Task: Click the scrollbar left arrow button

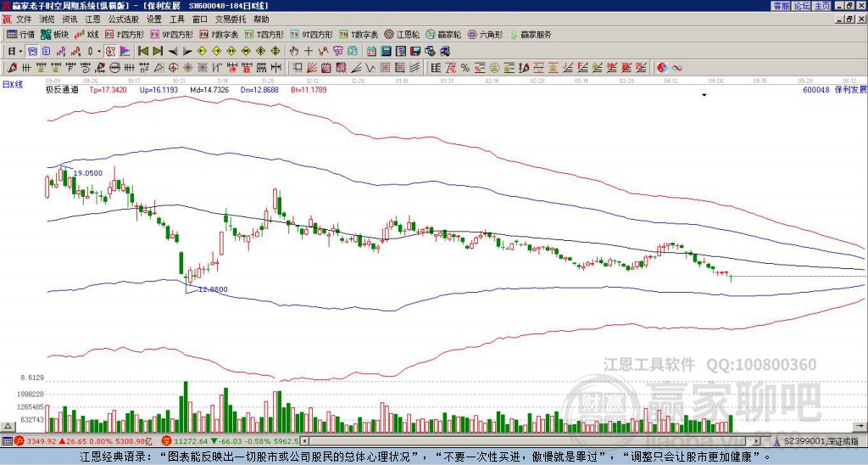Action: (304, 441)
